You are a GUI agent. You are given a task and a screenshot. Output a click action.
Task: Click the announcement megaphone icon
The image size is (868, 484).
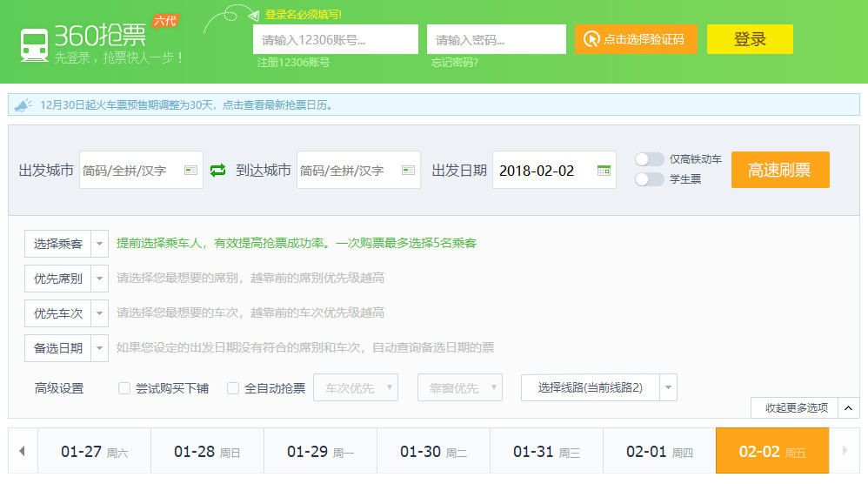[x=23, y=104]
